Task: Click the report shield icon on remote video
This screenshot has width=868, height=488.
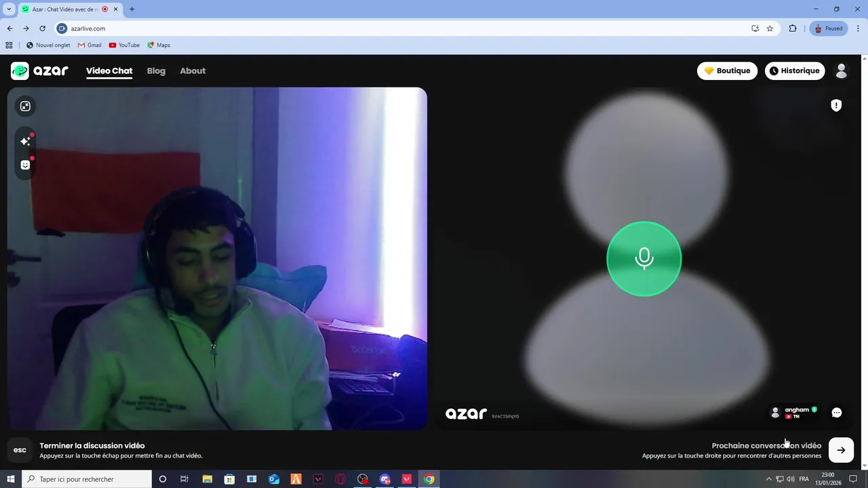Action: (836, 105)
